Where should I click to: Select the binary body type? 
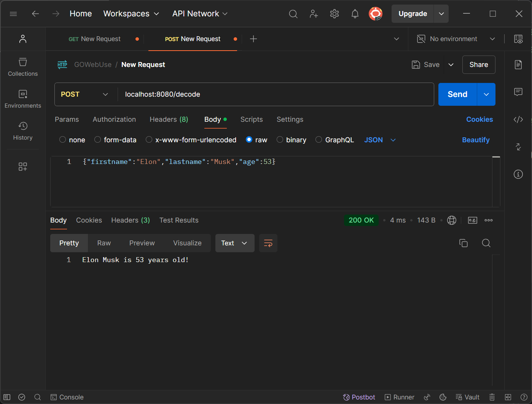tap(280, 140)
